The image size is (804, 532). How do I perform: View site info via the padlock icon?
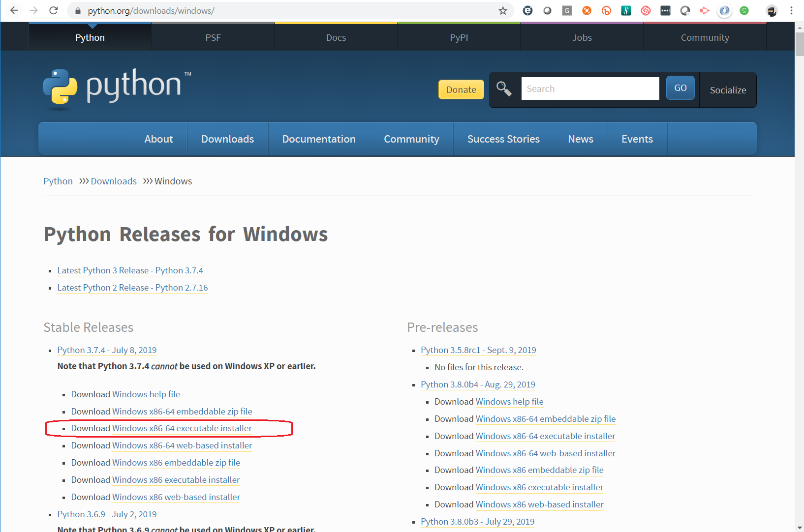point(77,11)
